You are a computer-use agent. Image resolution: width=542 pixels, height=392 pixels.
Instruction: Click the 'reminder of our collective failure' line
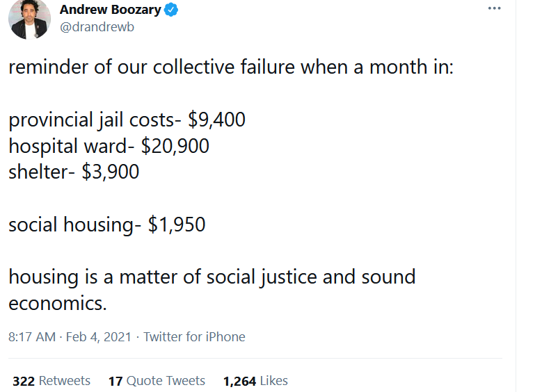[x=231, y=67]
